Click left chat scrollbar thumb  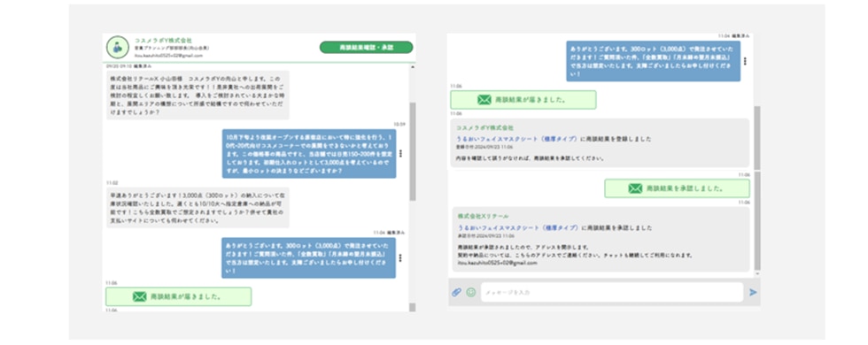(413, 151)
